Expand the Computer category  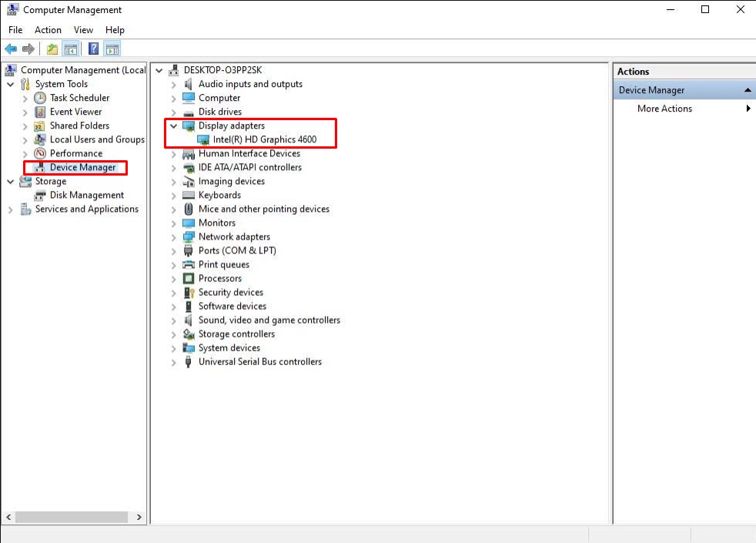tap(173, 99)
